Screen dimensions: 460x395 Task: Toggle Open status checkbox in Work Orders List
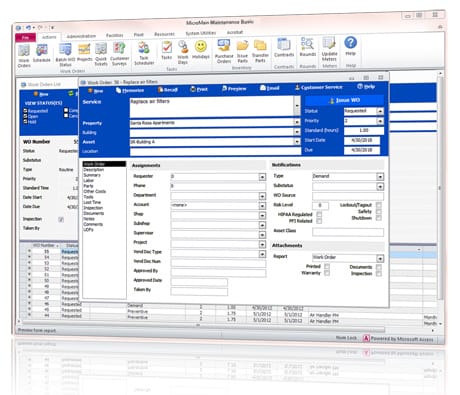25,116
